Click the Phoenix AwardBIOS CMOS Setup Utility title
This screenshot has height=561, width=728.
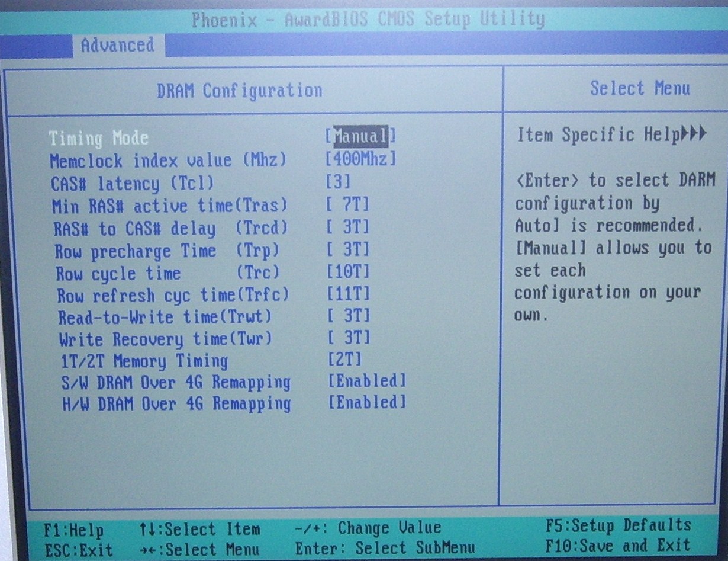coord(368,20)
